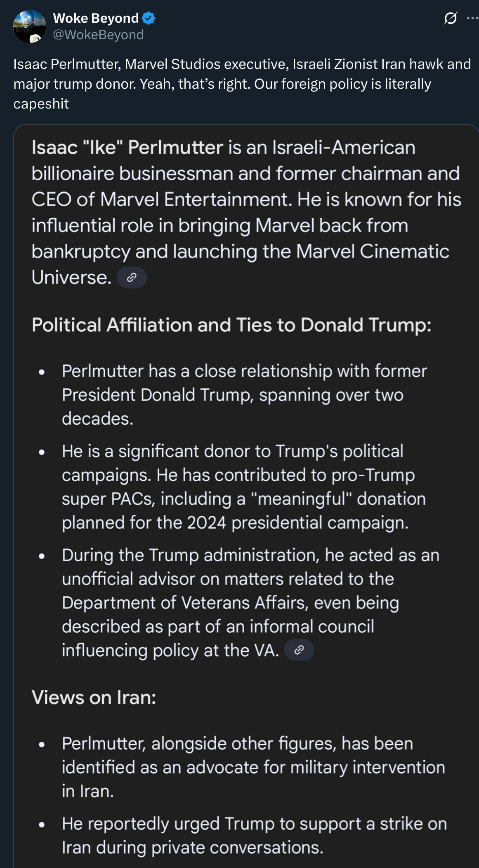Screen dimensions: 479x868
Task: Click the word "capeshit" in the tweet
Action: (x=41, y=104)
